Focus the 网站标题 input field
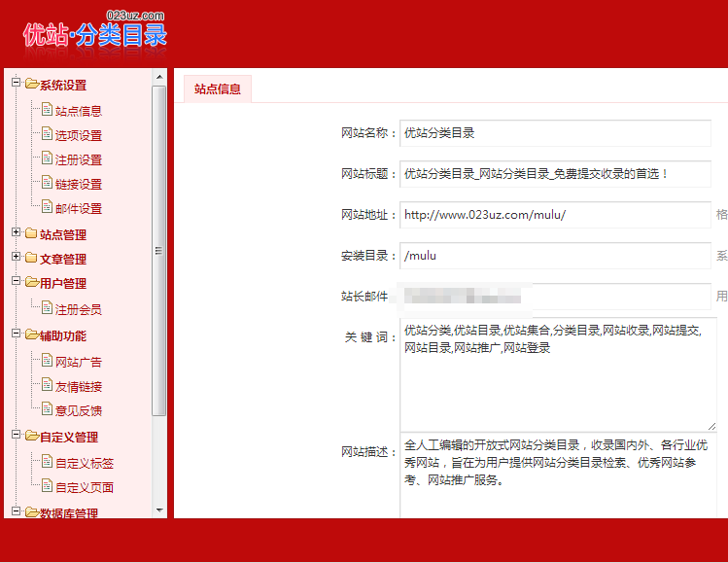This screenshot has width=728, height=563. (555, 174)
